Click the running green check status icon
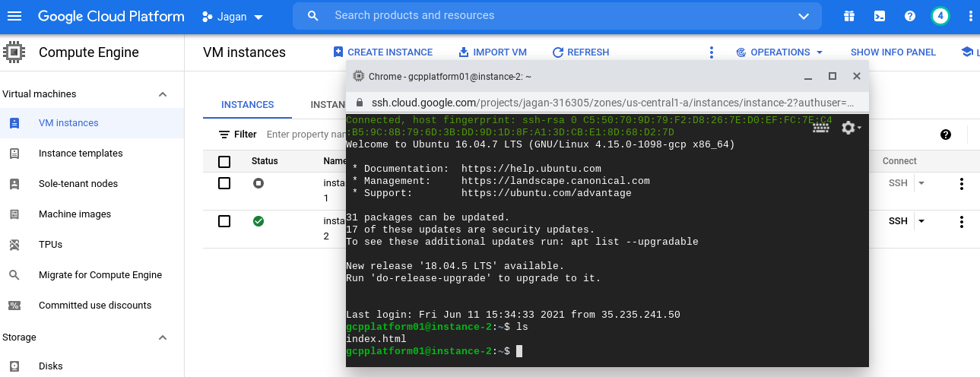This screenshot has height=377, width=980. (258, 221)
